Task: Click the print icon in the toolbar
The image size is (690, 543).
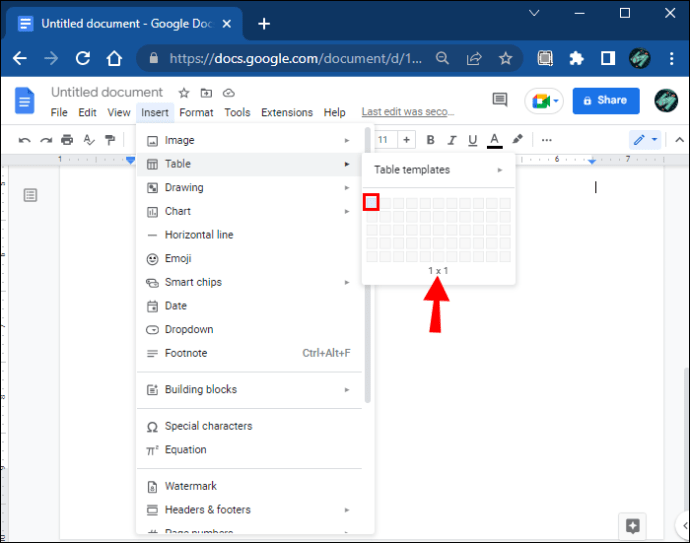Action: click(67, 140)
